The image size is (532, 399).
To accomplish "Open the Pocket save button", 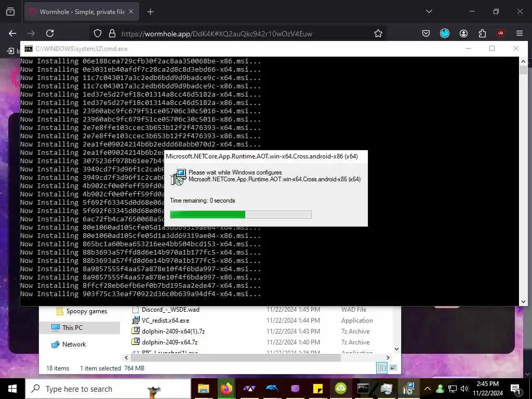I will click(x=426, y=33).
